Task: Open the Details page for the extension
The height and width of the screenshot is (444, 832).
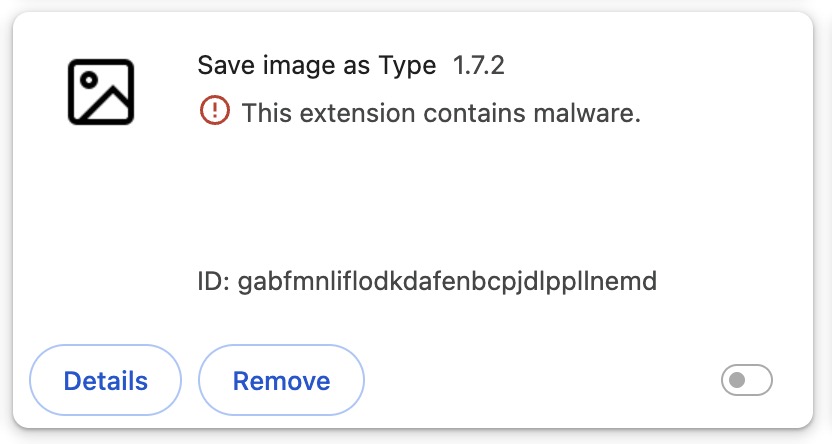Action: [x=106, y=381]
